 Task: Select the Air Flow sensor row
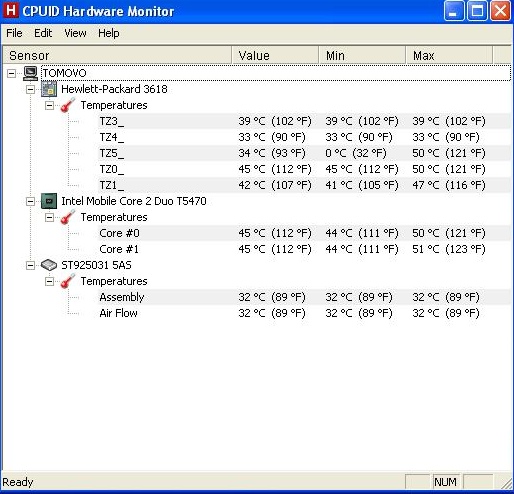[x=305, y=313]
